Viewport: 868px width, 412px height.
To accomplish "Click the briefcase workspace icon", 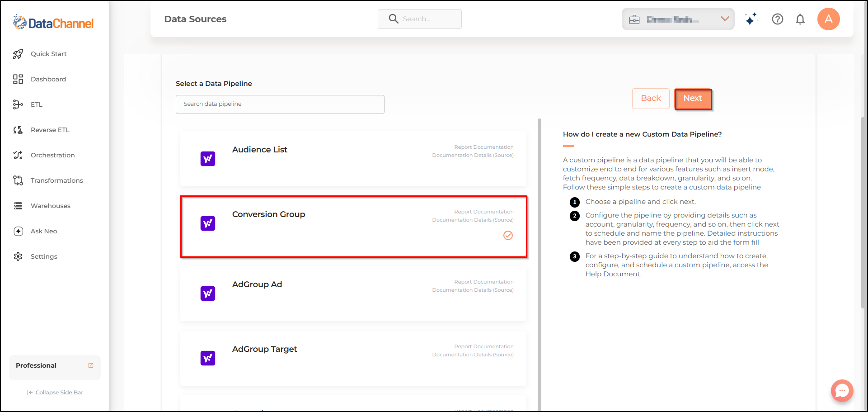I will coord(634,19).
